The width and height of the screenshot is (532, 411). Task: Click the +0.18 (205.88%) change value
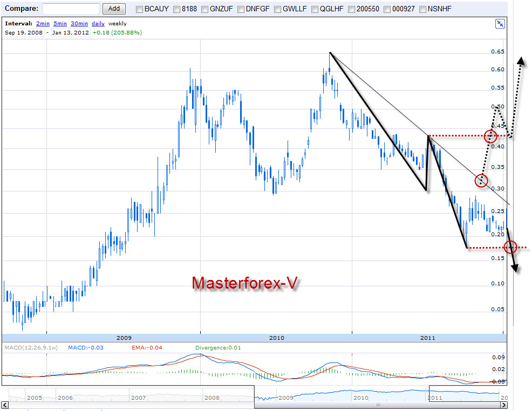118,32
